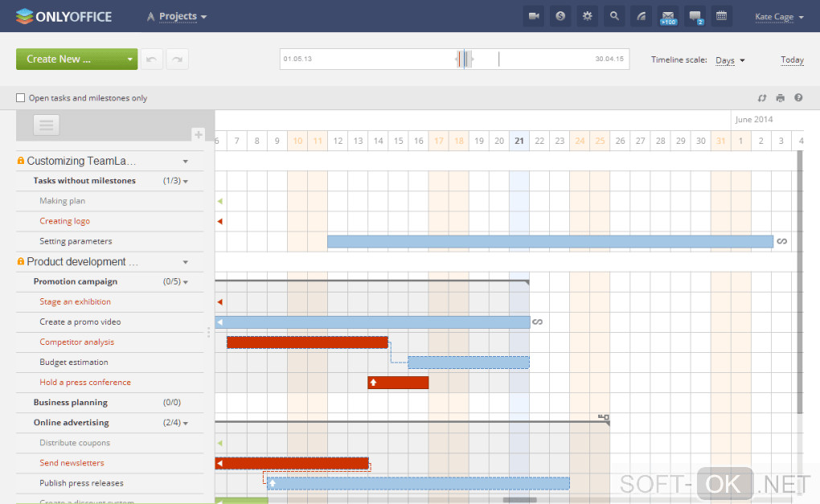Collapse Promotion campaign milestone arrow
The height and width of the screenshot is (504, 820).
(186, 282)
